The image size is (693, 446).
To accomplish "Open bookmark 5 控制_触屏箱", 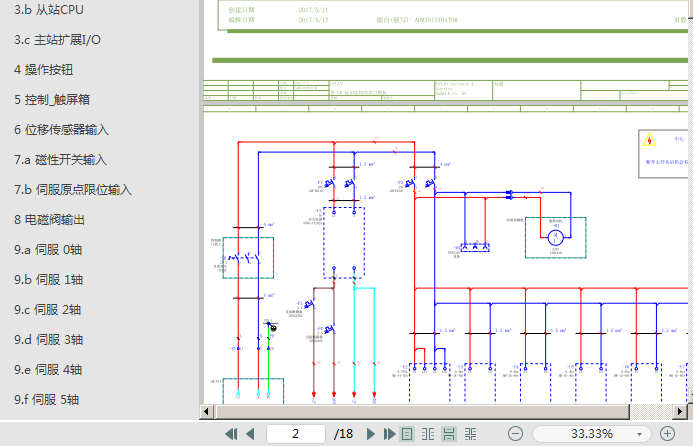I will (52, 100).
